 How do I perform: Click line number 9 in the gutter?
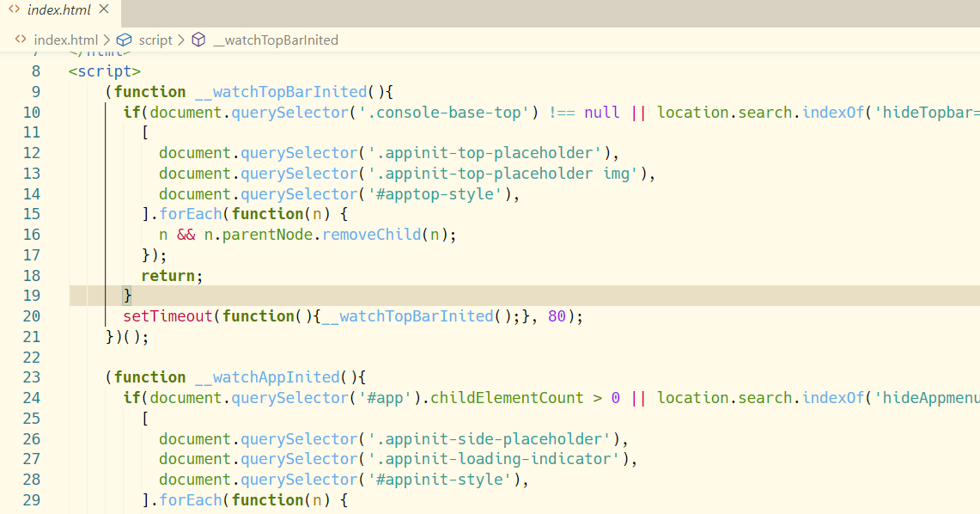[35, 92]
